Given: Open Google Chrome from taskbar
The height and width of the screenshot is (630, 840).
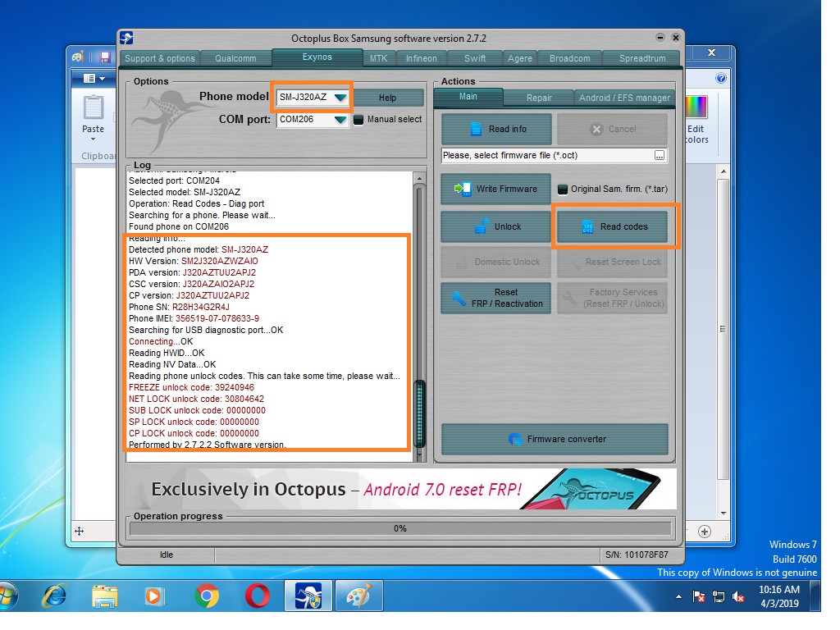Looking at the screenshot, I should point(206,596).
